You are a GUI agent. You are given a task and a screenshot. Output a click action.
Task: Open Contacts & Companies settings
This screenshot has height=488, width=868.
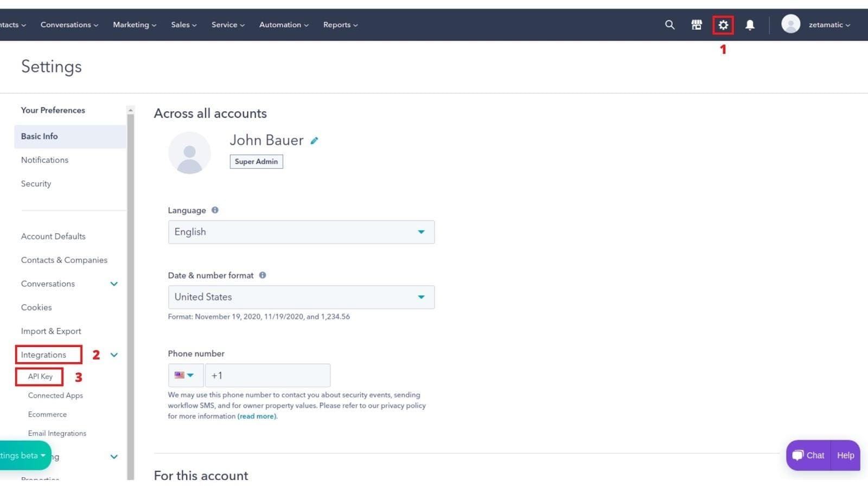point(64,260)
